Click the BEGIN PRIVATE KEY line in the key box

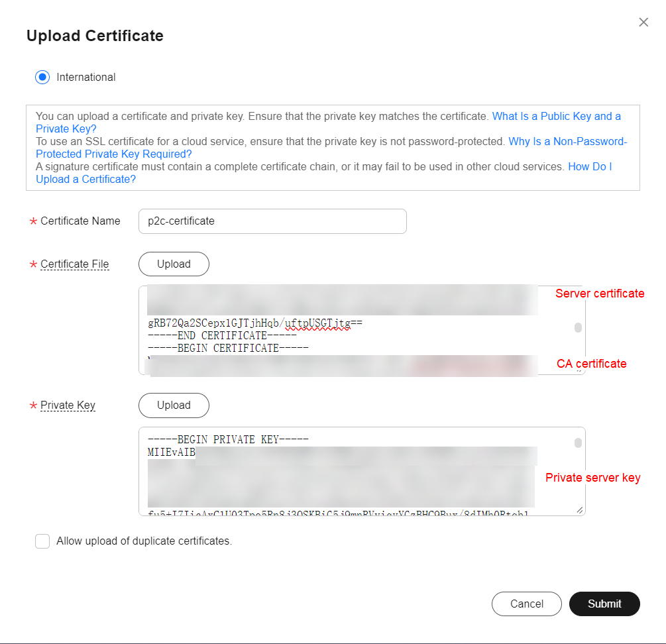pos(229,440)
